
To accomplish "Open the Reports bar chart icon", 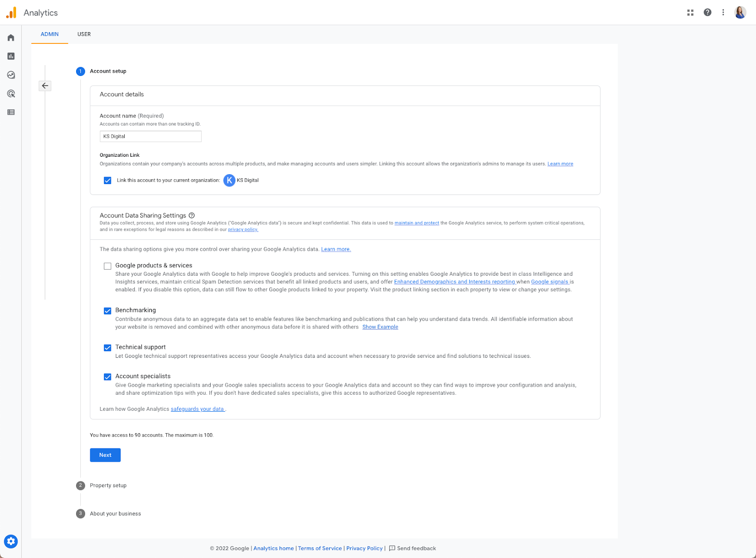I will (x=11, y=56).
